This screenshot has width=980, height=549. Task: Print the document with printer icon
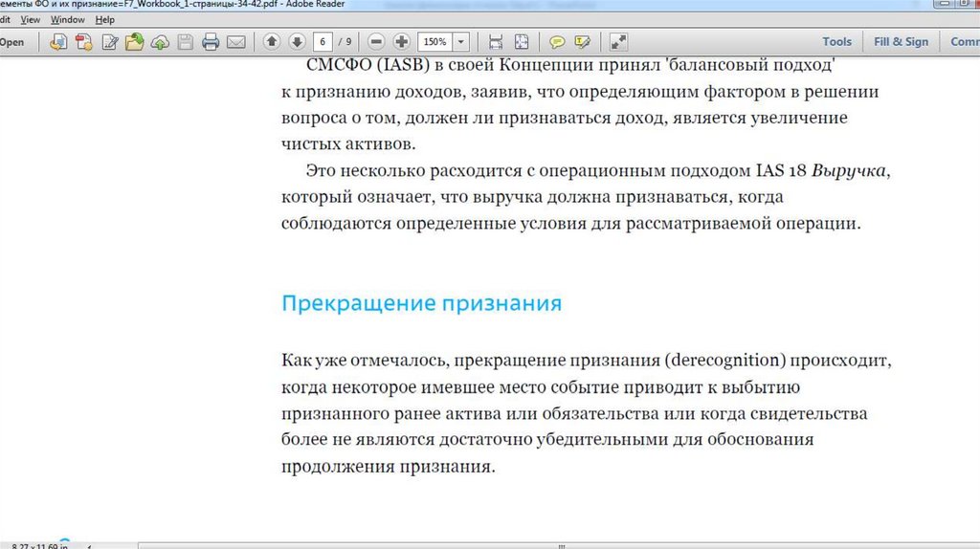211,42
